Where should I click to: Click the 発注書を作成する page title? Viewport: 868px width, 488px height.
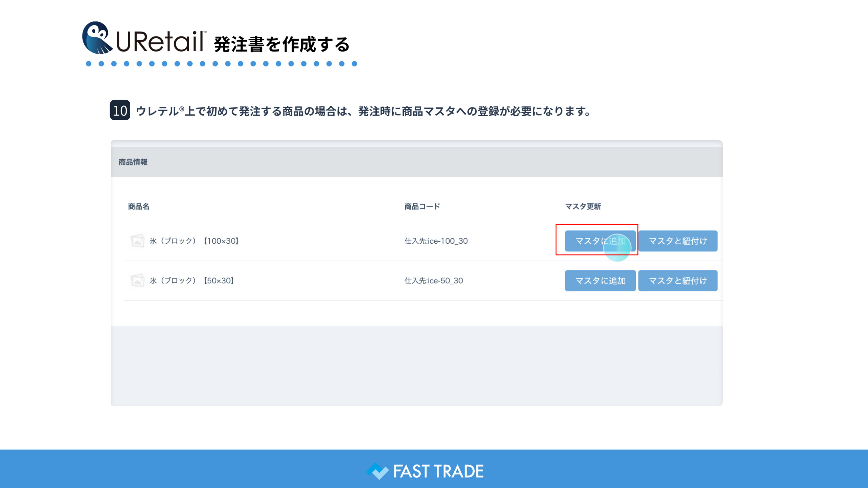pos(281,44)
